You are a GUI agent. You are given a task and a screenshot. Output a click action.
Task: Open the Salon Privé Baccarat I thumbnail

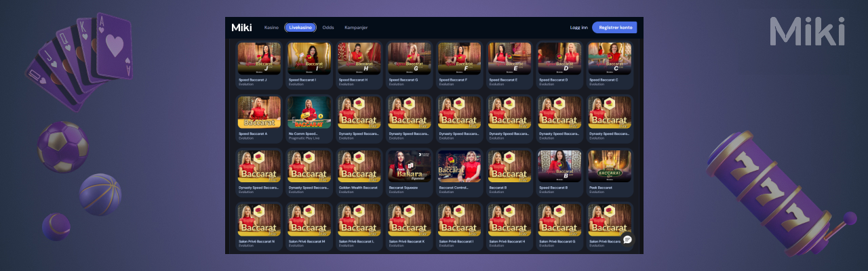coord(460,220)
